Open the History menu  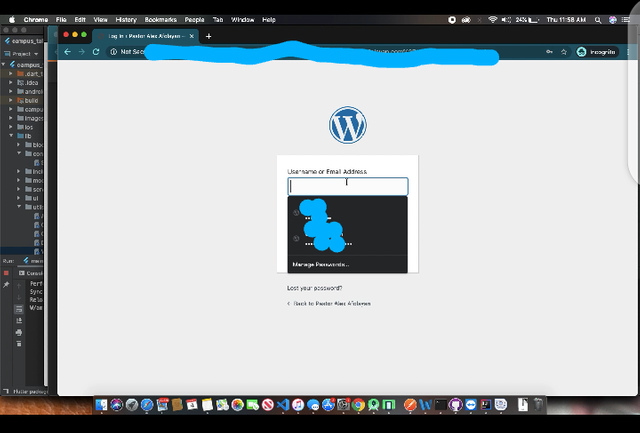126,20
